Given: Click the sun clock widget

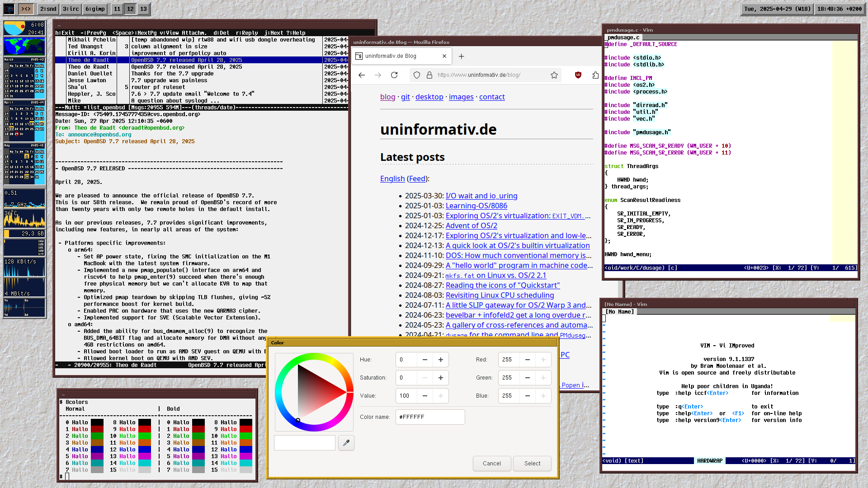Looking at the screenshot, I should (x=24, y=28).
